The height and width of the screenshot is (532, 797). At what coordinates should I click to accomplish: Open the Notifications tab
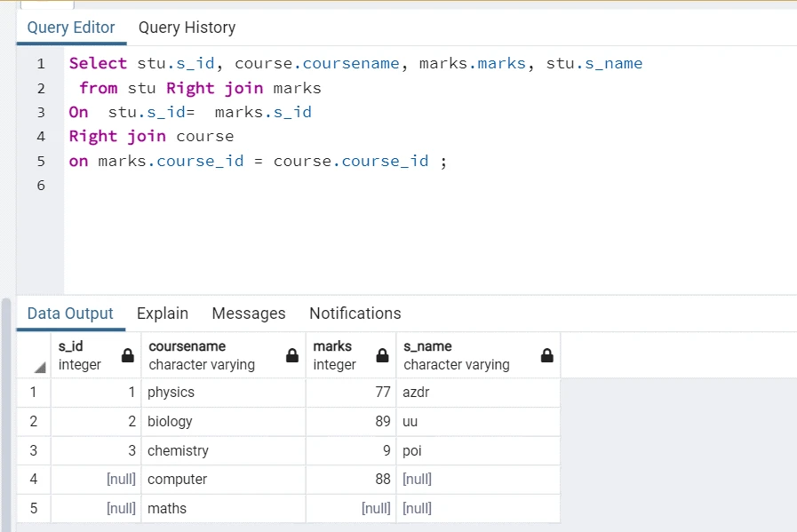pyautogui.click(x=355, y=314)
